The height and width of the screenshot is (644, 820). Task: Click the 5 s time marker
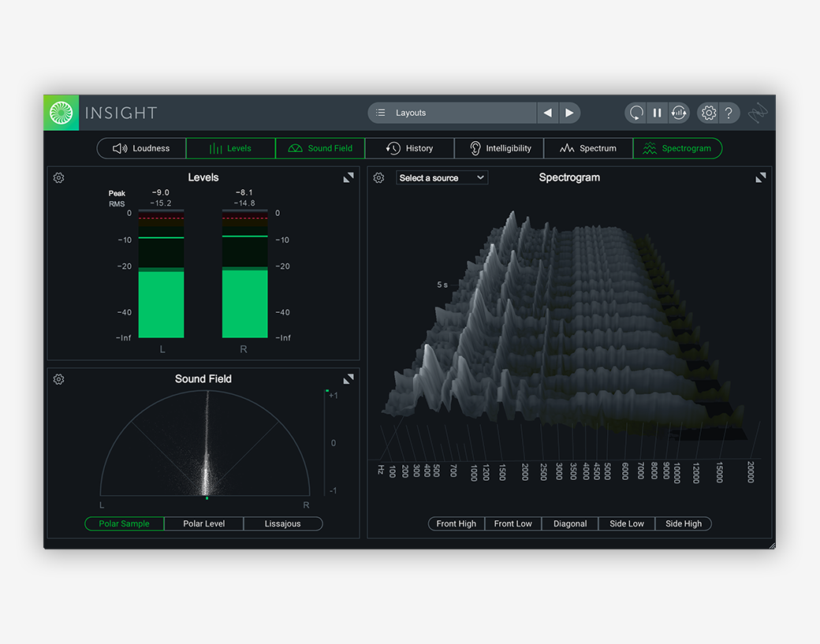(442, 285)
